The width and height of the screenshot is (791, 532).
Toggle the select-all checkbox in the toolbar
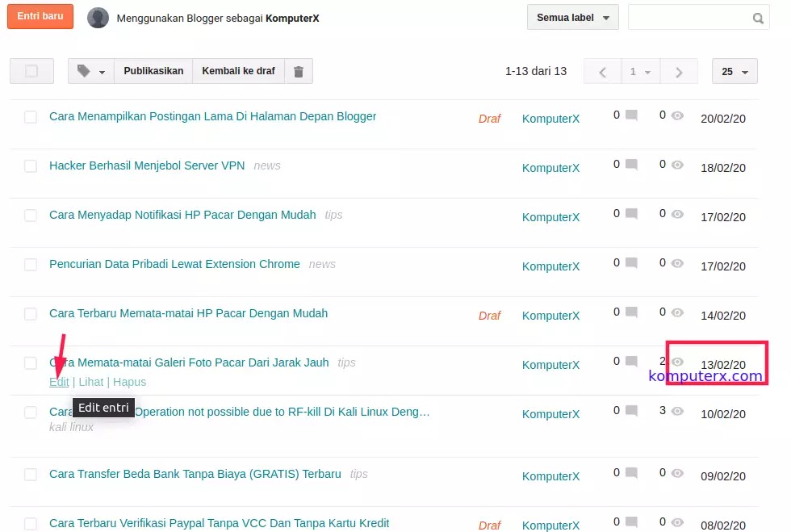31,71
